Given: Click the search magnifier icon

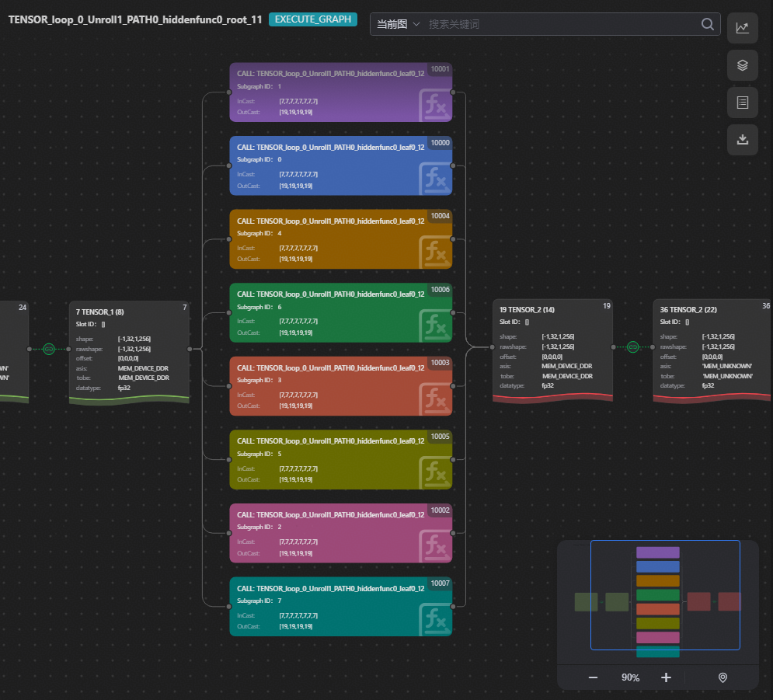Looking at the screenshot, I should [x=707, y=24].
